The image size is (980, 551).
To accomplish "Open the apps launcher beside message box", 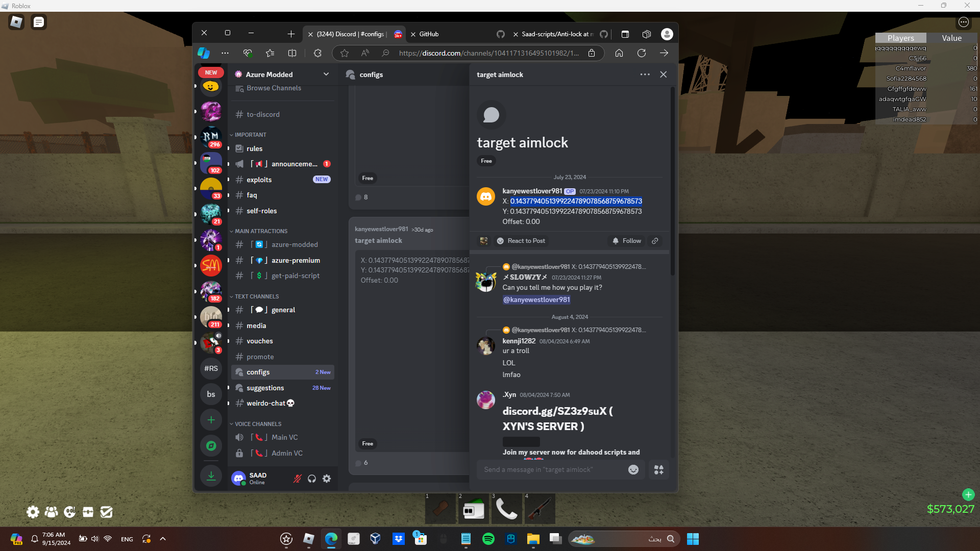I will pyautogui.click(x=658, y=470).
